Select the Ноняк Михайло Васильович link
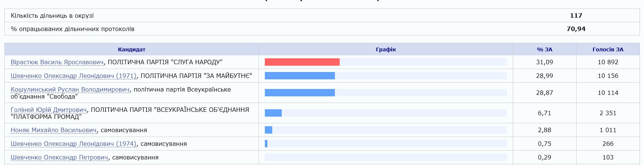Viewport: 644px width, 165px height. 53,130
